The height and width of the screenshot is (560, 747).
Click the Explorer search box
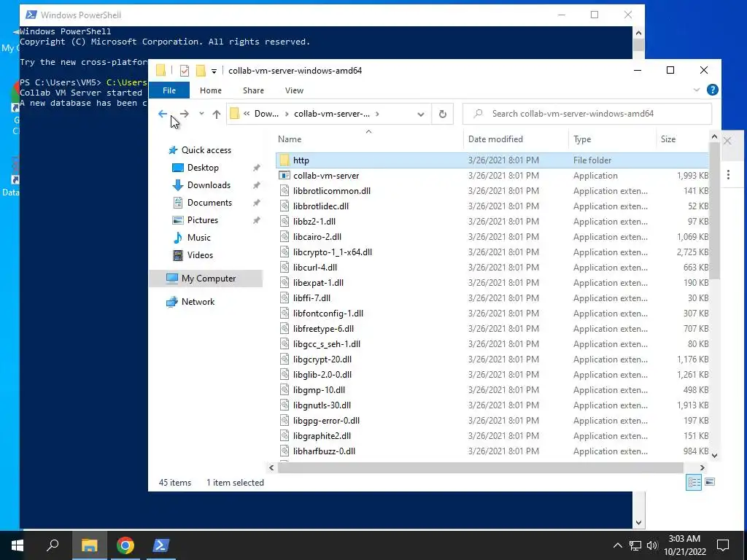click(587, 114)
